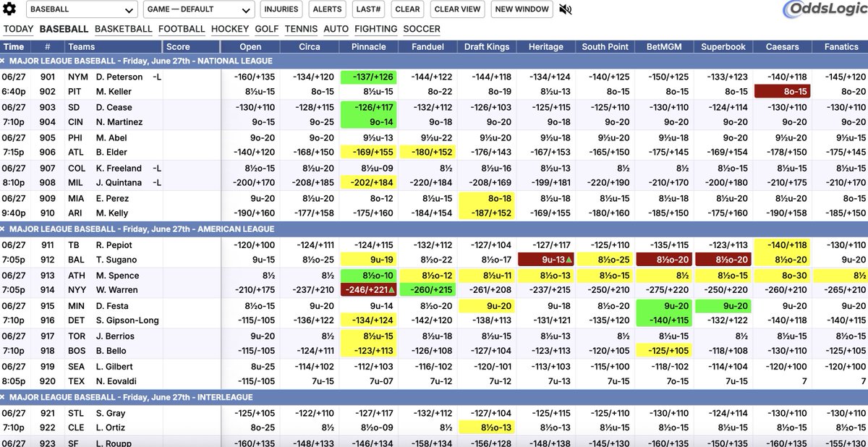Click the Superbook column header
This screenshot has width=868, height=447.
[x=723, y=47]
